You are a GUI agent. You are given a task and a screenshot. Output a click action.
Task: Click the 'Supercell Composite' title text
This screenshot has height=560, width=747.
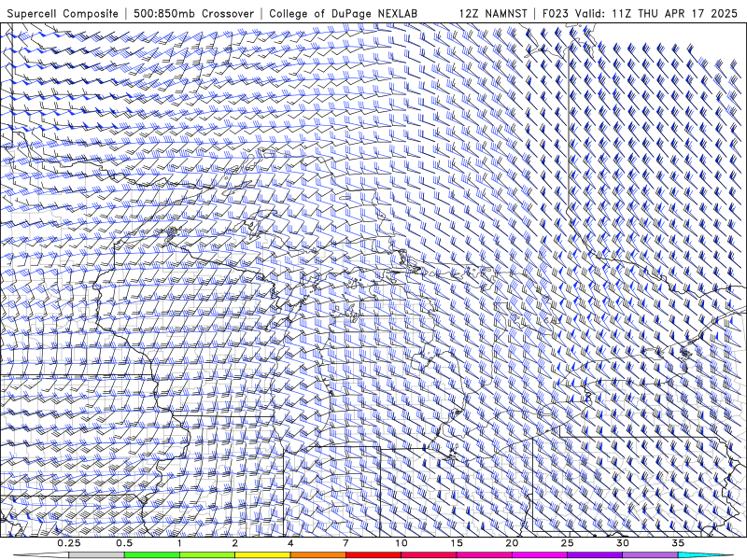[63, 13]
